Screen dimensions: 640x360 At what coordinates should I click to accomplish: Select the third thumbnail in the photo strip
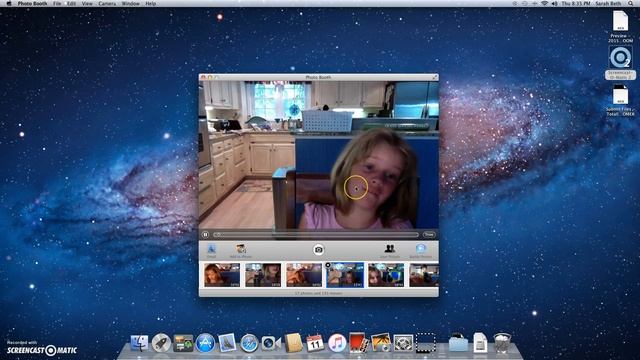coord(304,275)
